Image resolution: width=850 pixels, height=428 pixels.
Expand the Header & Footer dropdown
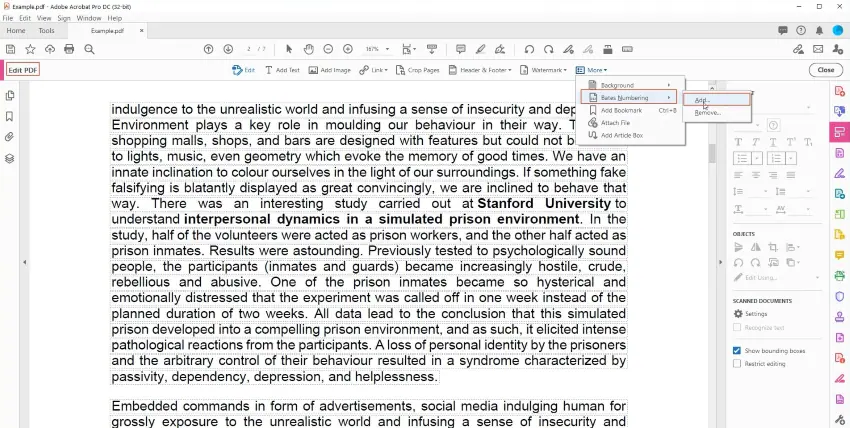point(510,70)
